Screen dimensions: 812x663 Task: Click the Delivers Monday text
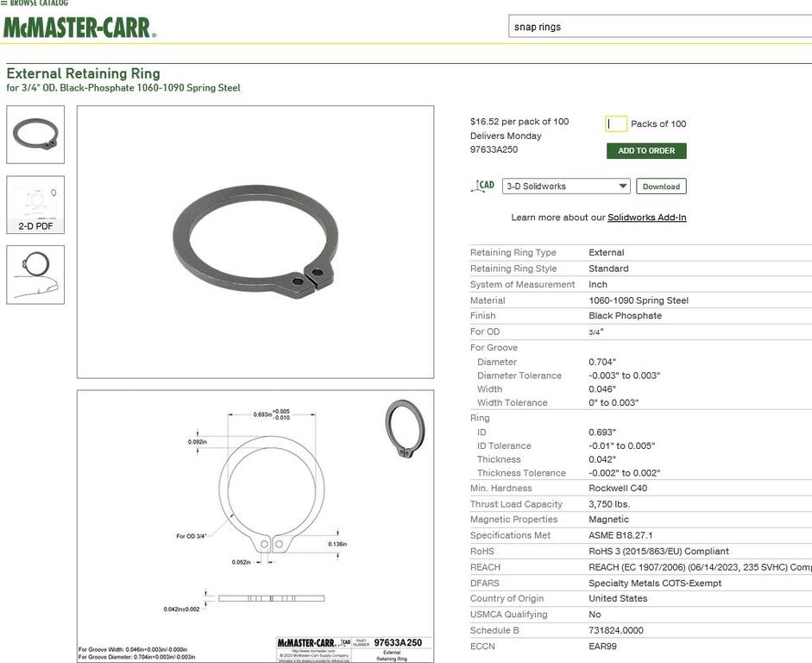tap(506, 136)
